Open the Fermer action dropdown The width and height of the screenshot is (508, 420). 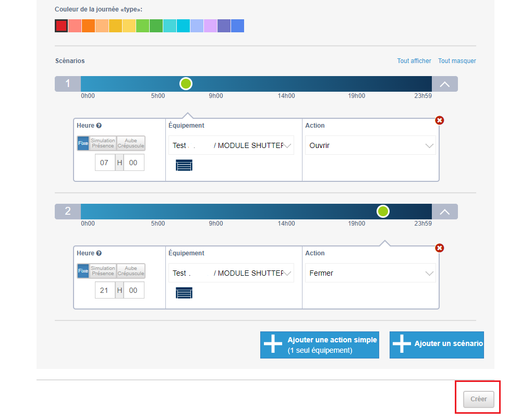370,273
